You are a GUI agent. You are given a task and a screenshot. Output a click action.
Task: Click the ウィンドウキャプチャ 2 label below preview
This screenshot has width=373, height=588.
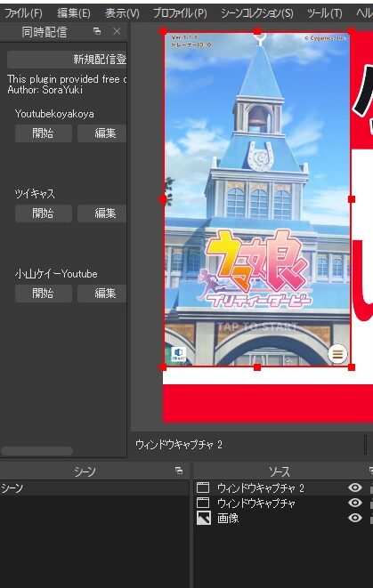coord(179,445)
